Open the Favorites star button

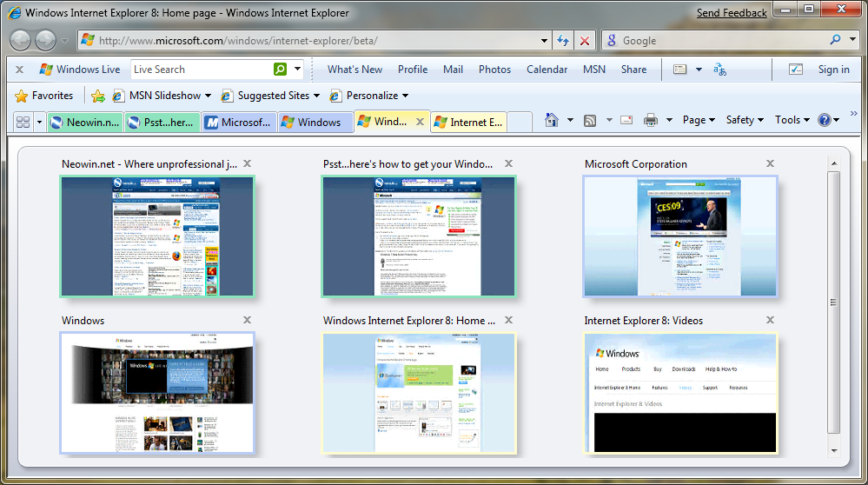pos(43,96)
